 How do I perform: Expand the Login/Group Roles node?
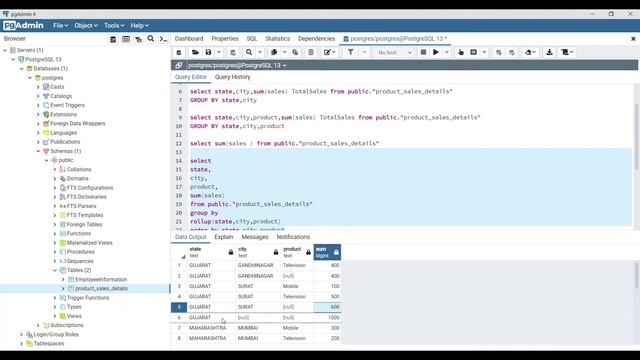(x=22, y=334)
